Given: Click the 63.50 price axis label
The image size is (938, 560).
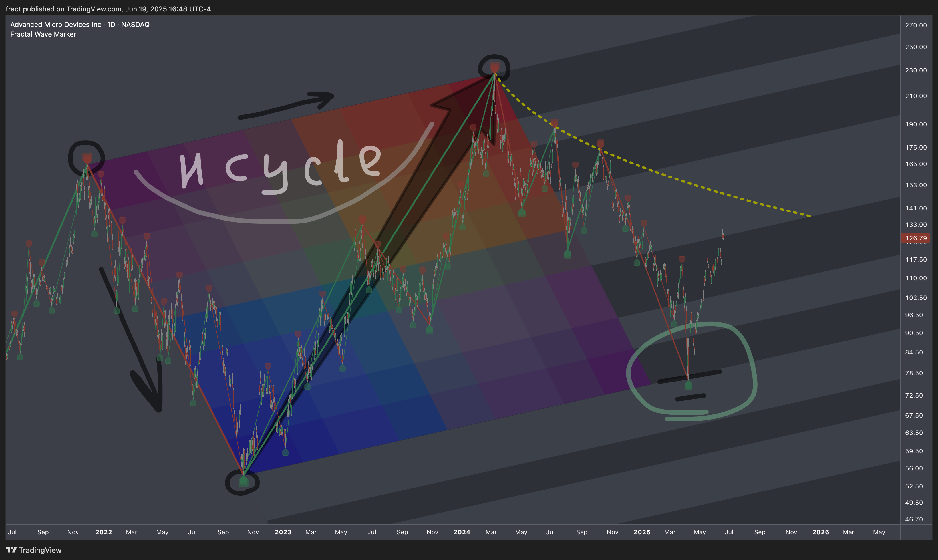Looking at the screenshot, I should (914, 432).
